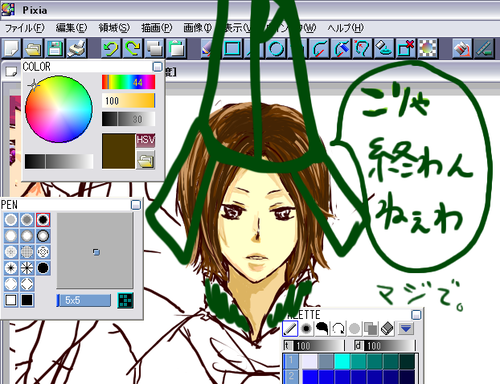Click the d 100 slider in PALETTE

pyautogui.click(x=385, y=345)
